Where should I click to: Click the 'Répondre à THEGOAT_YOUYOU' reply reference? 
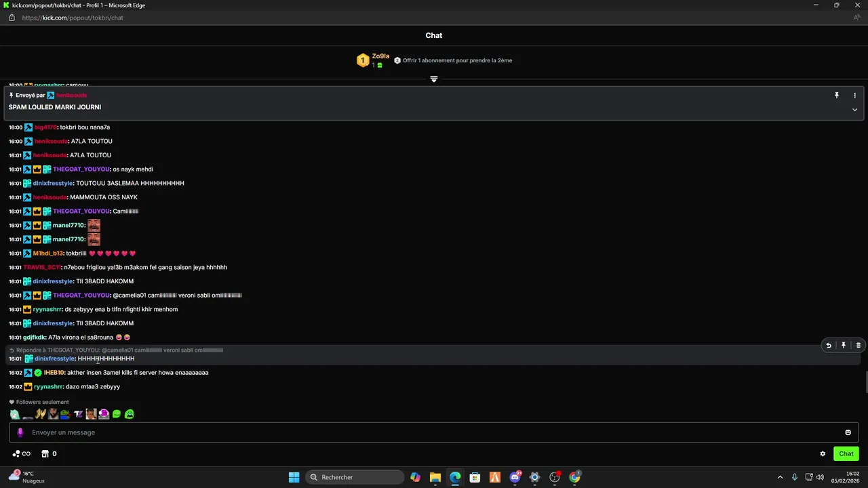tap(116, 350)
